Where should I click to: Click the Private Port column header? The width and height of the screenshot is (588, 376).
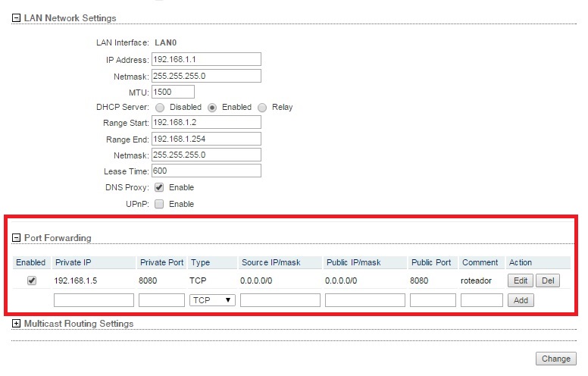161,262
